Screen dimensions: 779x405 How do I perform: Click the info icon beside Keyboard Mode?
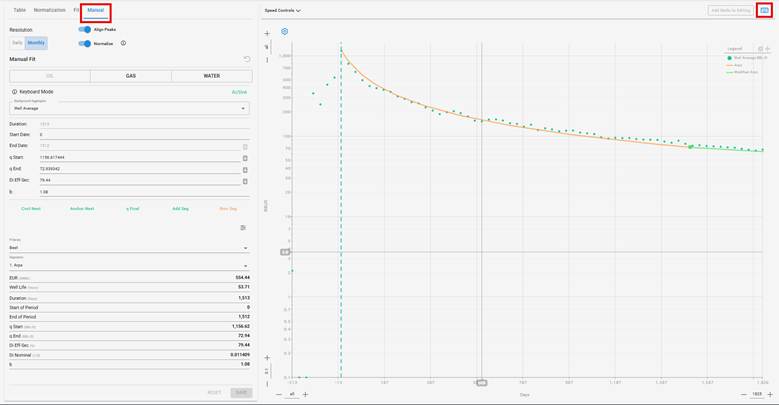coord(14,92)
